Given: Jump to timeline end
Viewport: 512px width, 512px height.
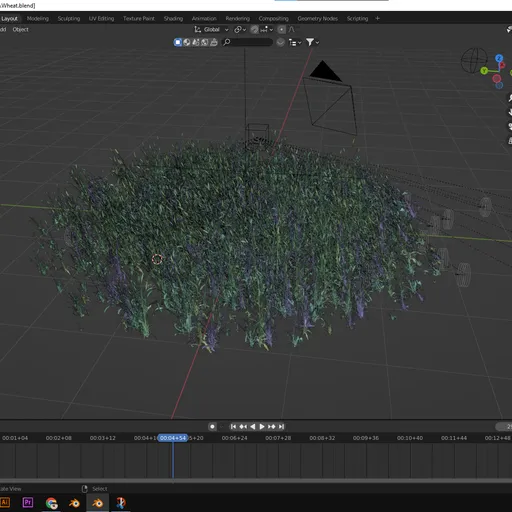Looking at the screenshot, I should (281, 427).
